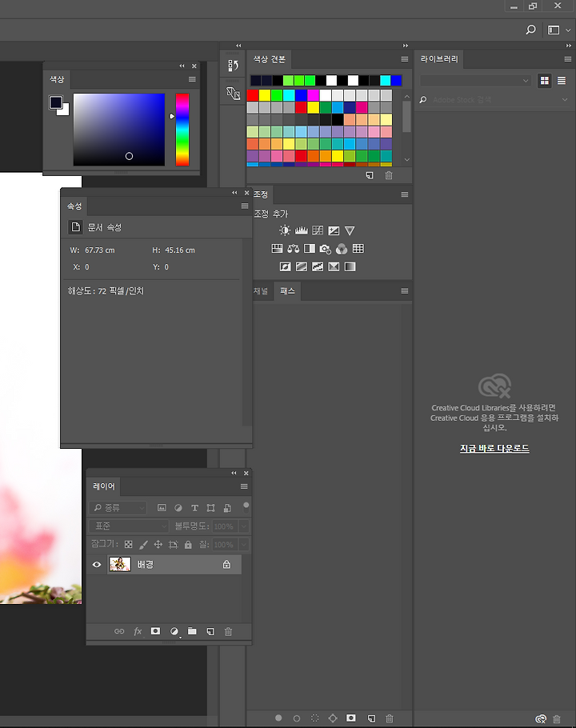This screenshot has width=576, height=728.
Task: Switch to the 채널 Channels tab
Action: (260, 291)
